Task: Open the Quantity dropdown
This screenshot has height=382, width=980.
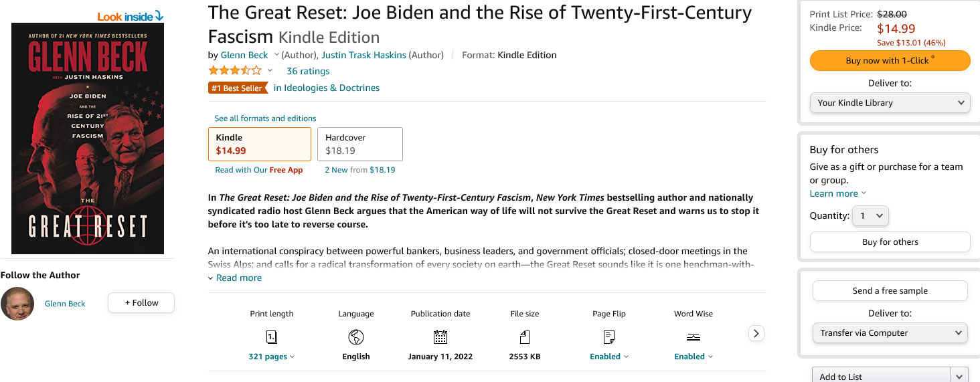Action: click(870, 216)
